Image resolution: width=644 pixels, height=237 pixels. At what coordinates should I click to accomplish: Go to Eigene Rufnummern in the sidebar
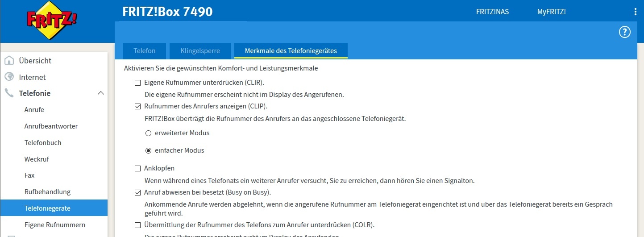coord(54,225)
